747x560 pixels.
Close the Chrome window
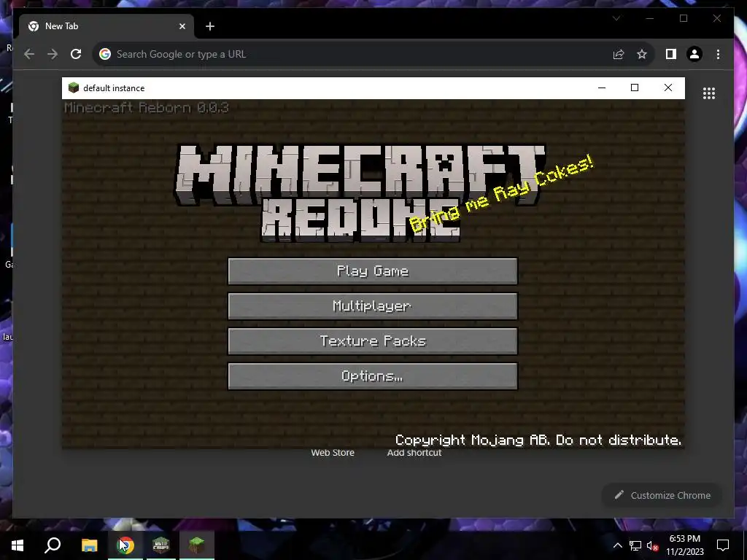coord(717,18)
